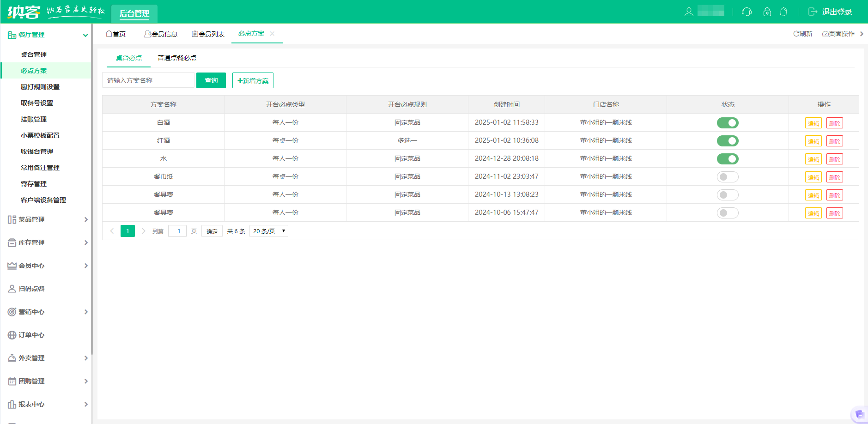
Task: Focus the 请输入方案名称 search field
Action: [148, 80]
